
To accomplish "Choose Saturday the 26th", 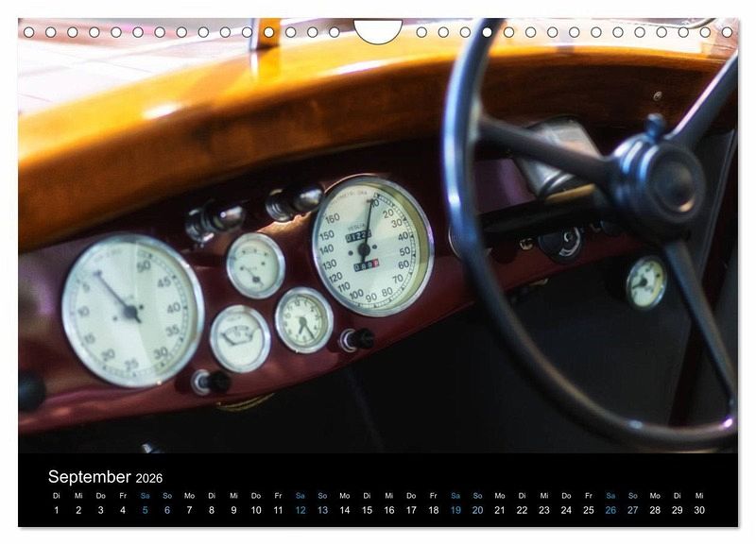I will point(610,511).
